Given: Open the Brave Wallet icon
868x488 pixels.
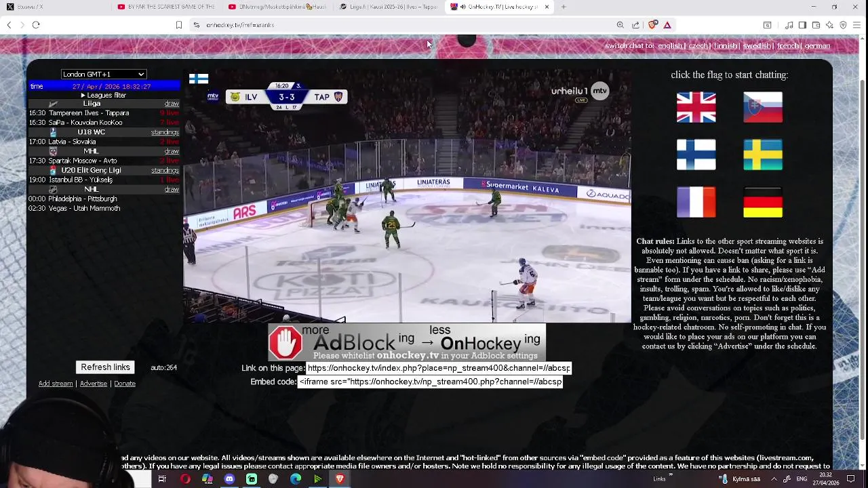Looking at the screenshot, I should point(816,25).
